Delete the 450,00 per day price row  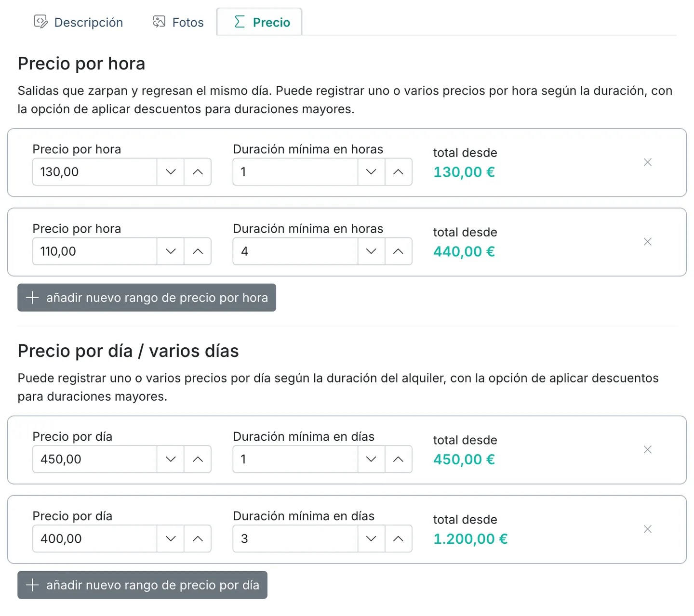tap(647, 450)
